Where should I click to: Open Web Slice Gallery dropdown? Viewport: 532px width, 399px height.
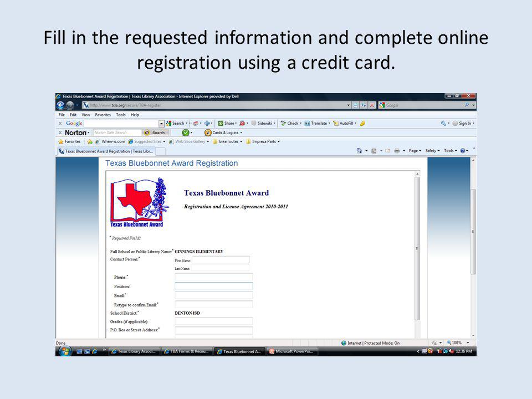click(189, 141)
